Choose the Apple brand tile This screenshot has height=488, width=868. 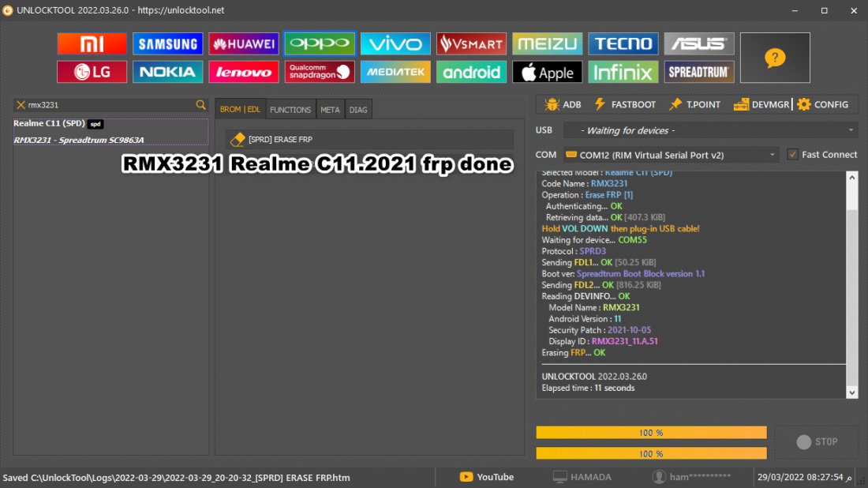point(547,72)
